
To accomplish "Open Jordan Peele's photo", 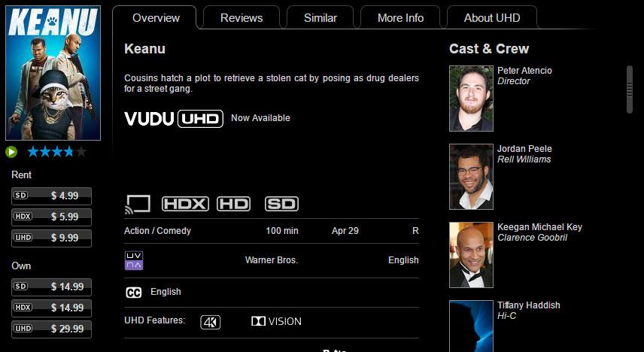I will 471,177.
